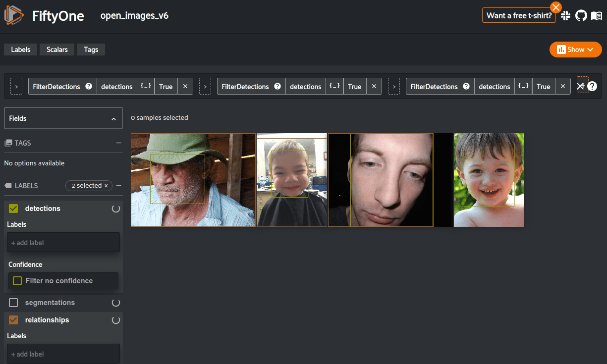Open the boy in barber cape sample
Image resolution: width=607 pixels, height=364 pixels.
click(292, 180)
